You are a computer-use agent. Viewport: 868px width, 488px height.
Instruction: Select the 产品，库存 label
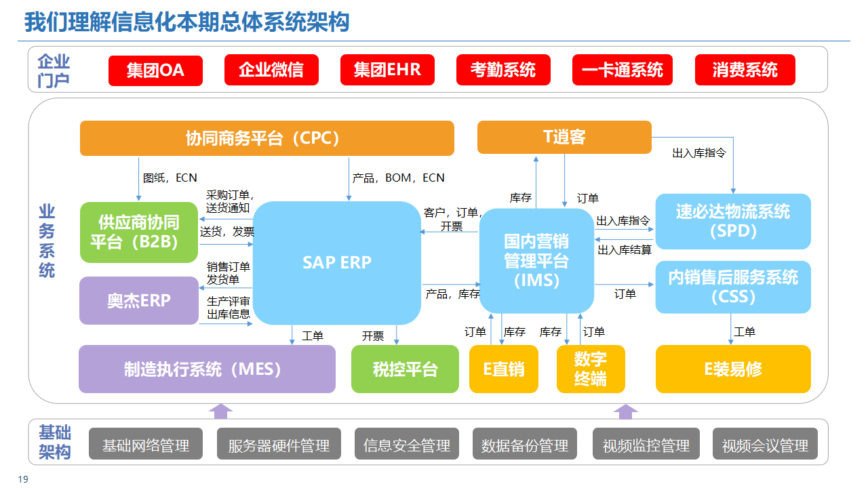point(452,294)
